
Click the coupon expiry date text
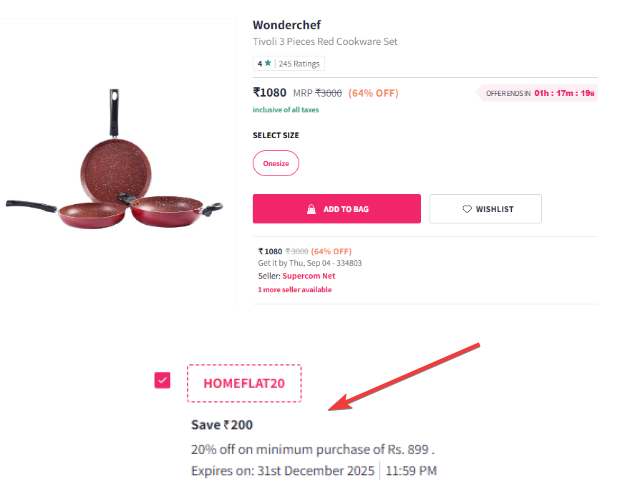283,471
